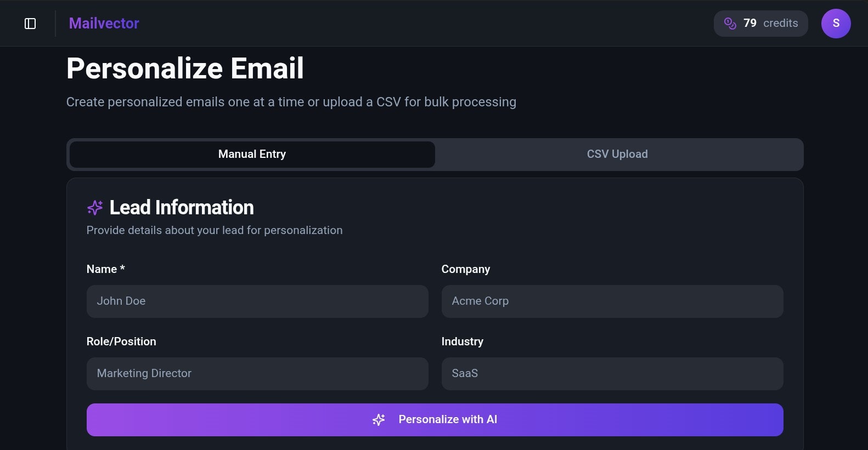
Task: Click the credits coin icon
Action: pyautogui.click(x=730, y=24)
